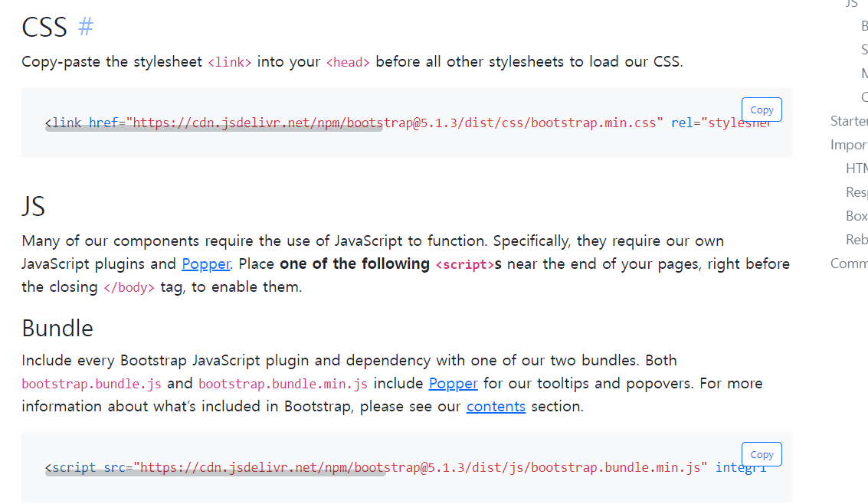
Task: Click the inline <head> code text
Action: point(348,62)
